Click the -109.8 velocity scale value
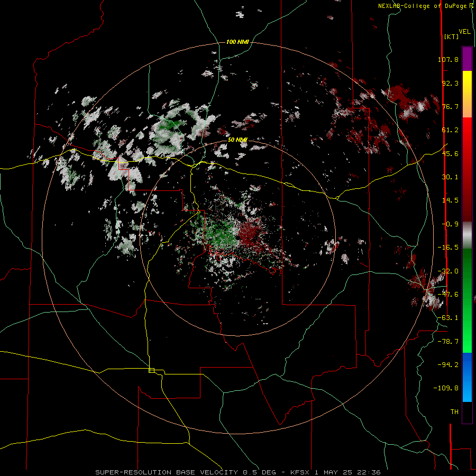Screen dimensions: 476x476 446,388
